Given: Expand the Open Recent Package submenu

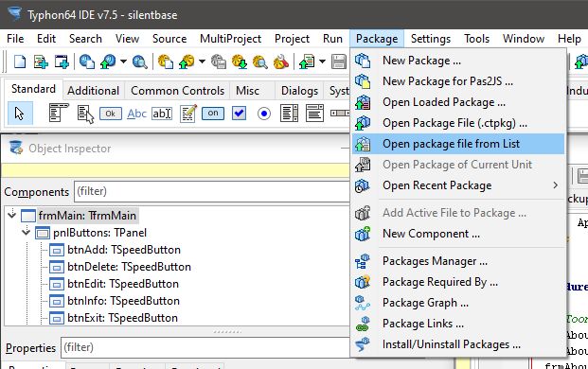Looking at the screenshot, I should pyautogui.click(x=458, y=185).
